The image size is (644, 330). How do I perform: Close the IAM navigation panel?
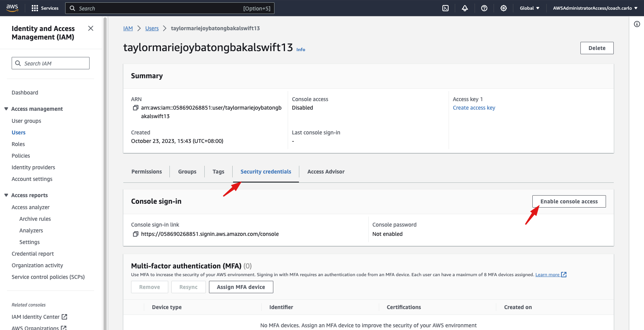click(x=91, y=28)
